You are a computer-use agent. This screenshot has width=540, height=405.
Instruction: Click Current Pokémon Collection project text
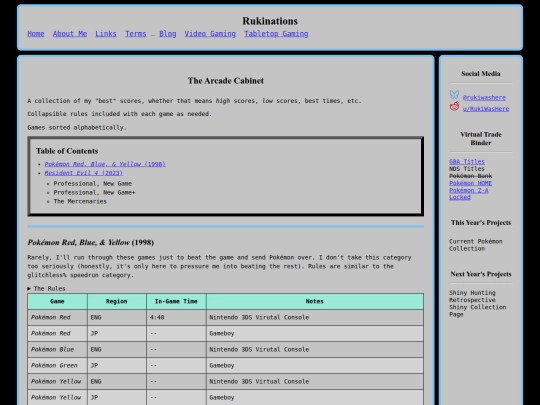tap(476, 245)
